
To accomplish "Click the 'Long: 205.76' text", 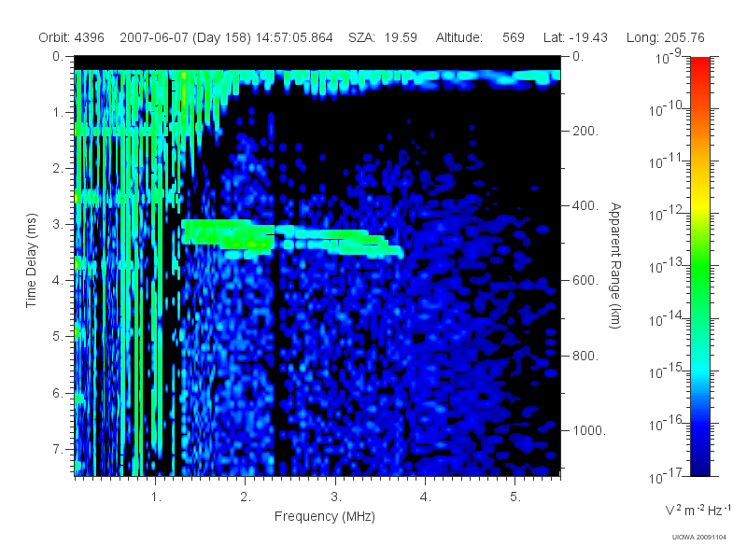I will [665, 37].
